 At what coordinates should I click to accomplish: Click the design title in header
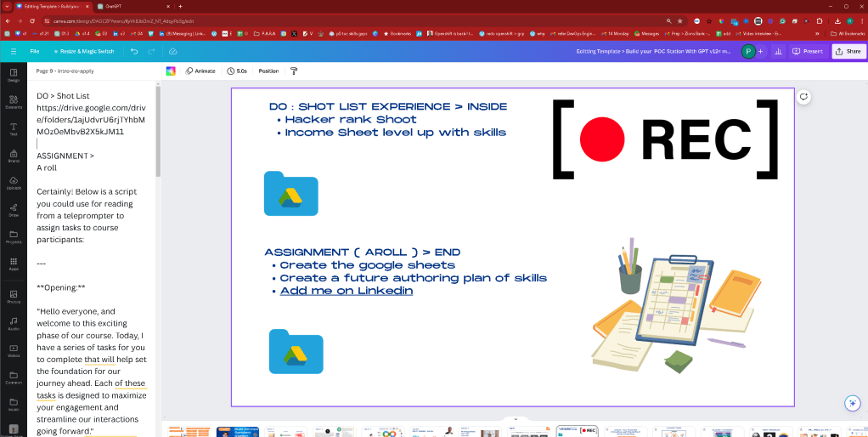click(653, 51)
